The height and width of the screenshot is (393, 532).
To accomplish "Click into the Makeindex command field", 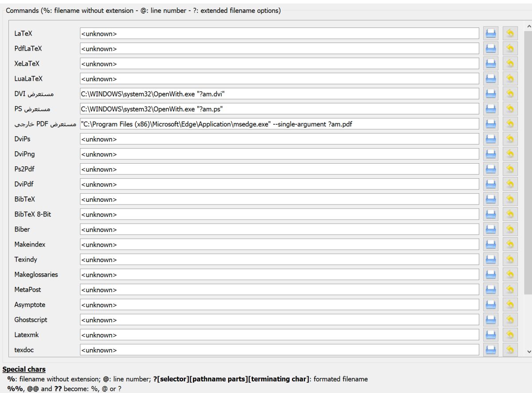I will [x=280, y=244].
